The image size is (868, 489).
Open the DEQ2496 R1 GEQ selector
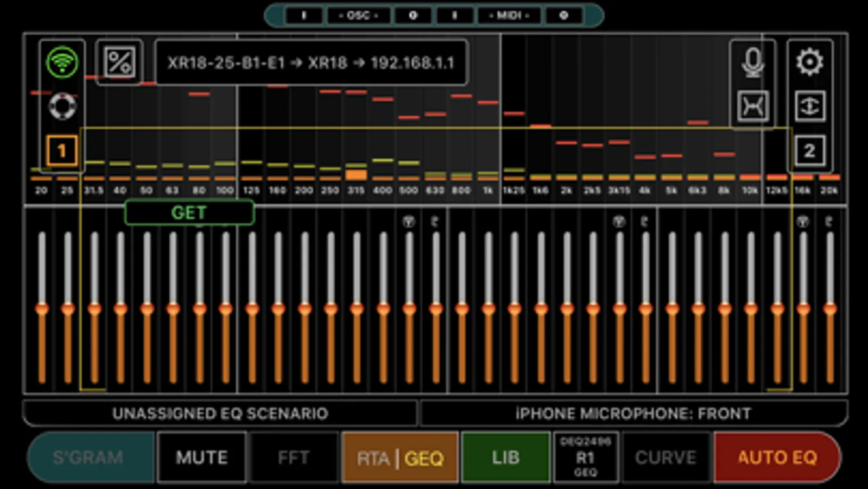click(586, 457)
